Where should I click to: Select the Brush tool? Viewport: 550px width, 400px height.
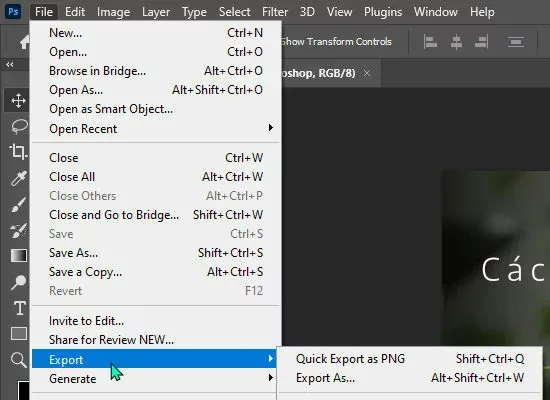tap(18, 204)
